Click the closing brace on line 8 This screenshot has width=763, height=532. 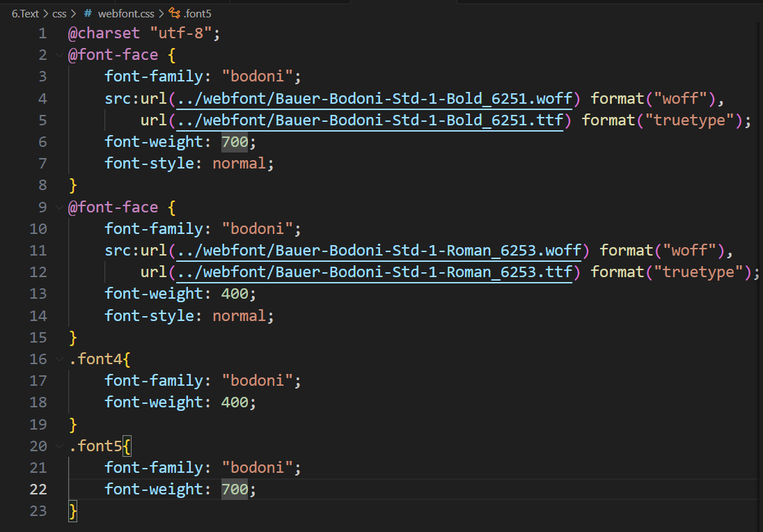click(73, 185)
